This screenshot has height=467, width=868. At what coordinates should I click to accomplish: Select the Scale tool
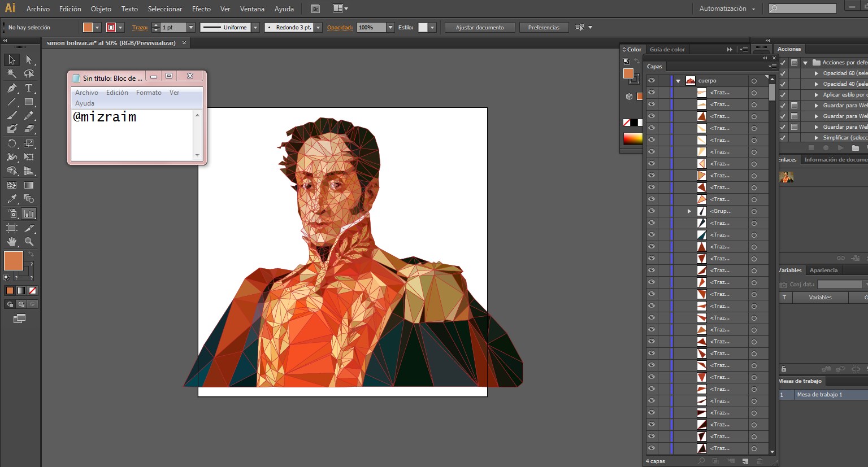[x=29, y=143]
